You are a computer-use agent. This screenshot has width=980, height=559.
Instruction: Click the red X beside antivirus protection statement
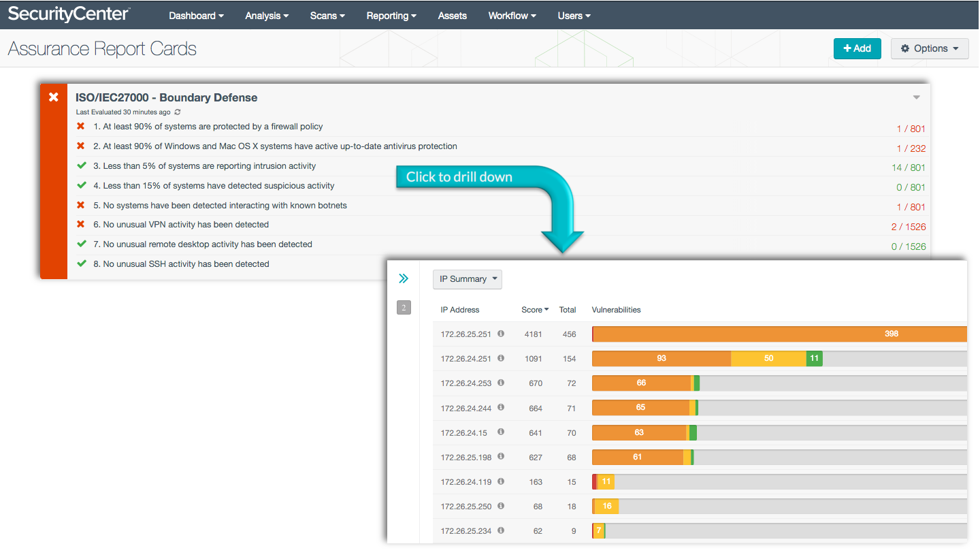(x=81, y=146)
